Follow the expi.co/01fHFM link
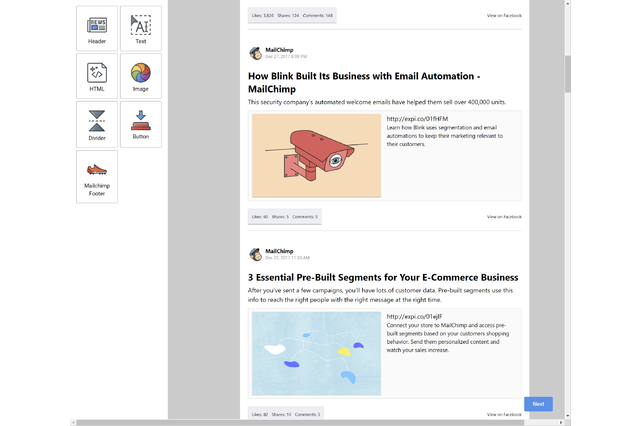The image size is (640, 426). [410, 119]
